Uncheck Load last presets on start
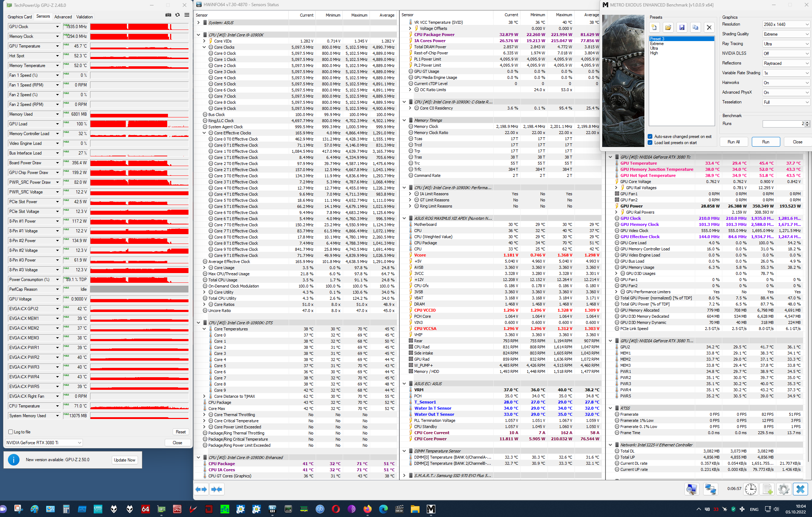Image resolution: width=812 pixels, height=517 pixels. pos(650,143)
